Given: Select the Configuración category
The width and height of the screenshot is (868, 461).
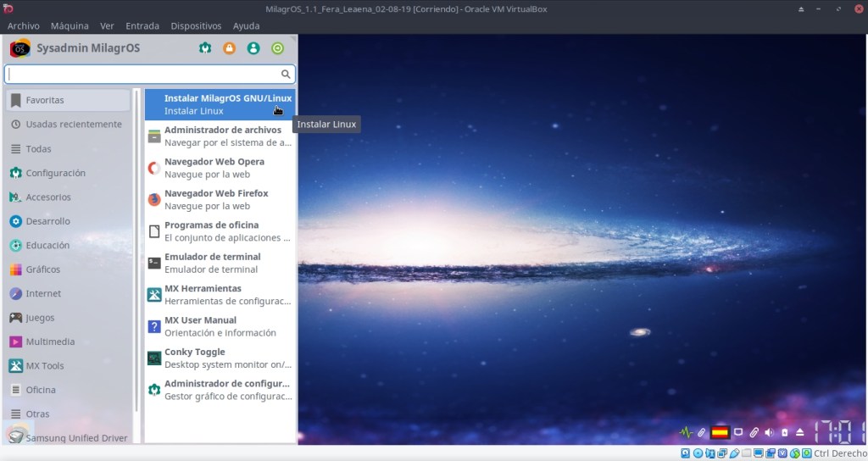Looking at the screenshot, I should click(x=69, y=173).
